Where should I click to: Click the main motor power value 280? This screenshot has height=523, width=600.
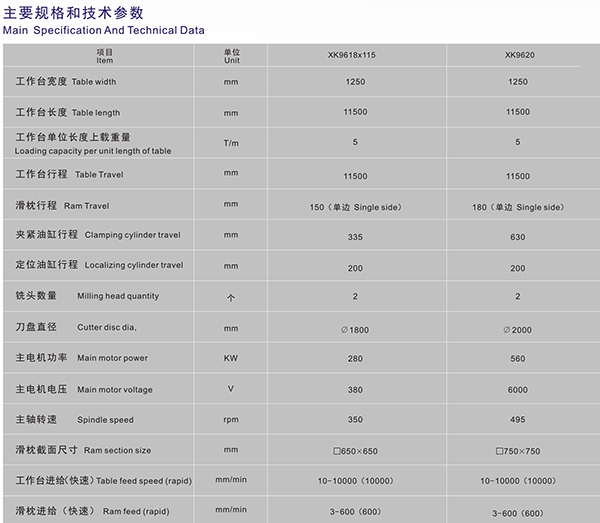point(355,359)
